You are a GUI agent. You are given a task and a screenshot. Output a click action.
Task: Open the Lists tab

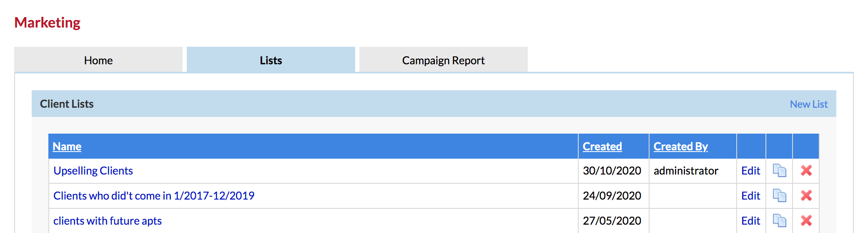271,60
